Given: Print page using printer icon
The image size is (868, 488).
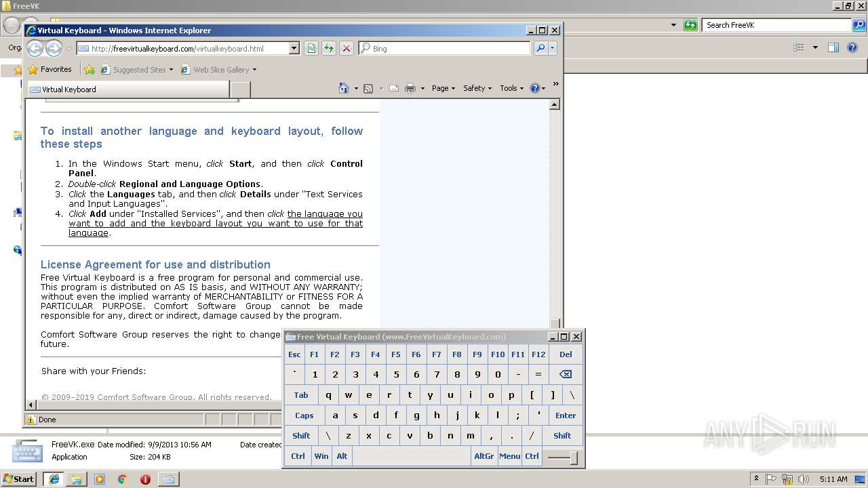Looking at the screenshot, I should pos(410,88).
